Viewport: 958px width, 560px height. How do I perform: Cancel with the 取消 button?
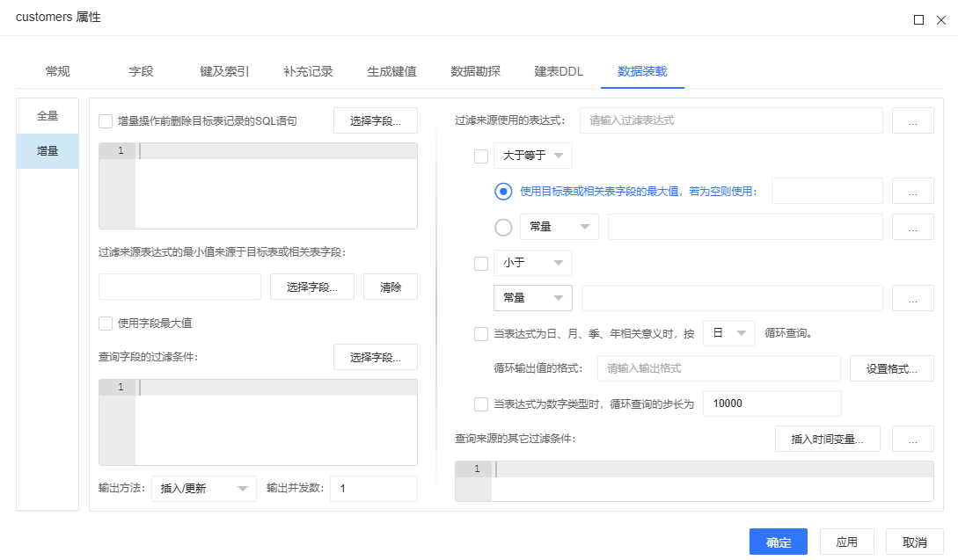[915, 542]
